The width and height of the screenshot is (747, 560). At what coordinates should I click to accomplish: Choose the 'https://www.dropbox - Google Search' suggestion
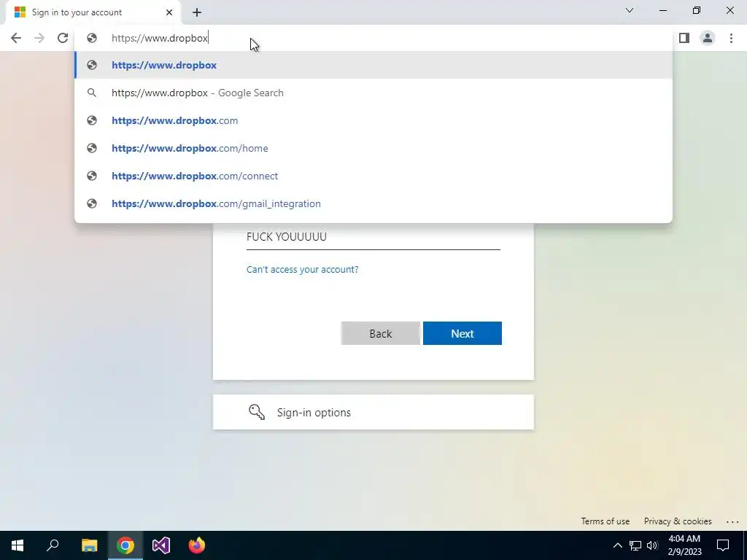click(x=373, y=93)
